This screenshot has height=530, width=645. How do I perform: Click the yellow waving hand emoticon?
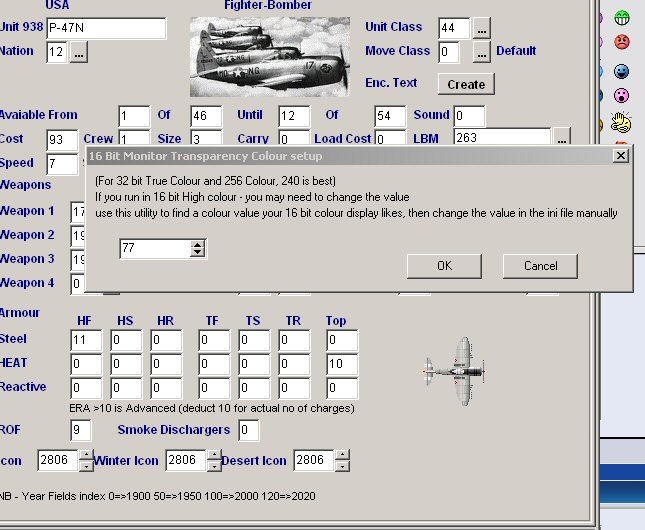pyautogui.click(x=622, y=123)
